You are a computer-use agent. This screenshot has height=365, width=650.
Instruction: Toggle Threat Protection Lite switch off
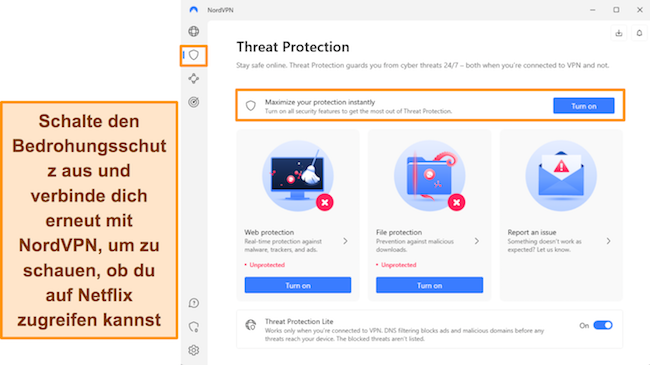tap(603, 325)
